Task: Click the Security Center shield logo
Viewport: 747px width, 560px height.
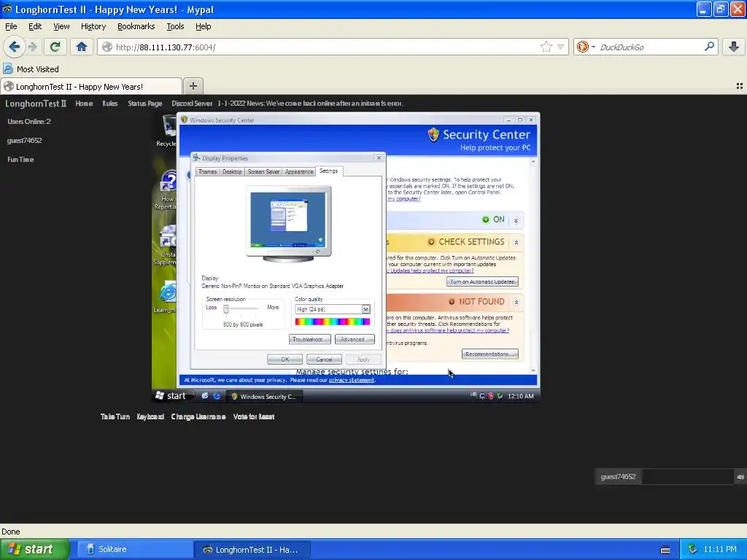Action: pos(433,135)
